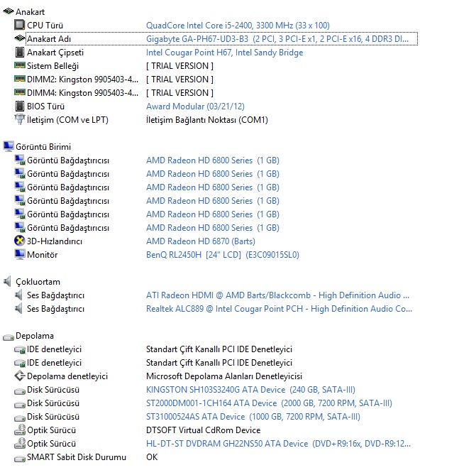Click the DIMM2 Kingston memory module icon
This screenshot has height=475, width=476.
(19, 79)
